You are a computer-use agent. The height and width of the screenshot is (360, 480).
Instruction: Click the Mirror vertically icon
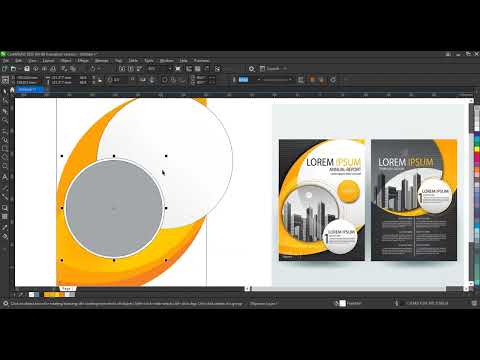point(152,80)
